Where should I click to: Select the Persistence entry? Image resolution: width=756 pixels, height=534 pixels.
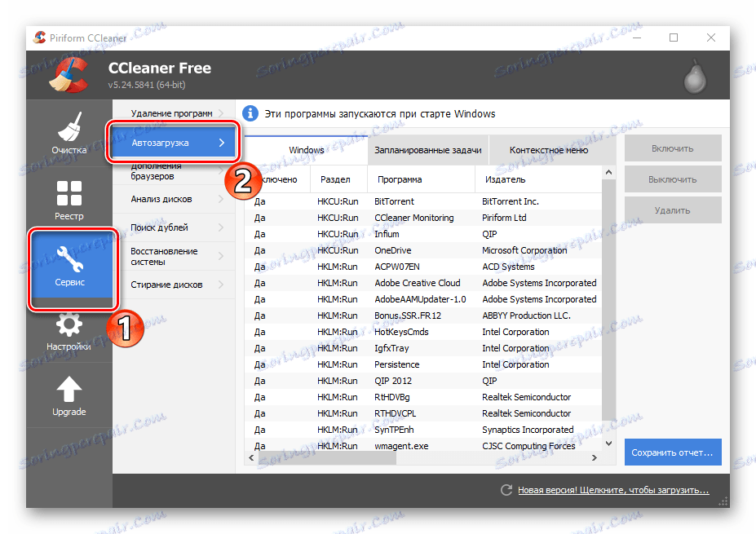423,365
